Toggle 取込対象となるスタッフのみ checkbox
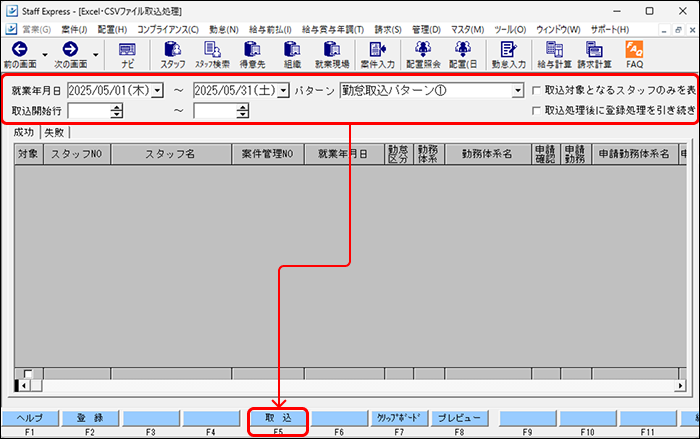This screenshot has height=439, width=700. click(x=536, y=91)
